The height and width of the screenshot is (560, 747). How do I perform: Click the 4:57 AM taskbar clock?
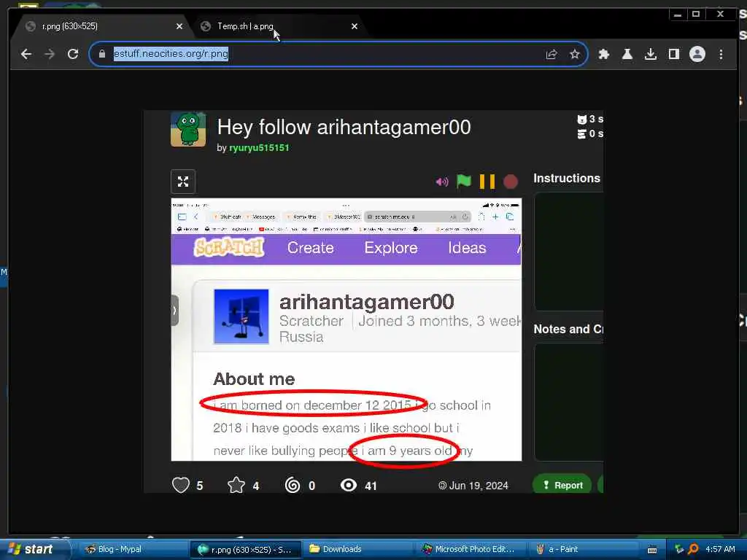(720, 549)
